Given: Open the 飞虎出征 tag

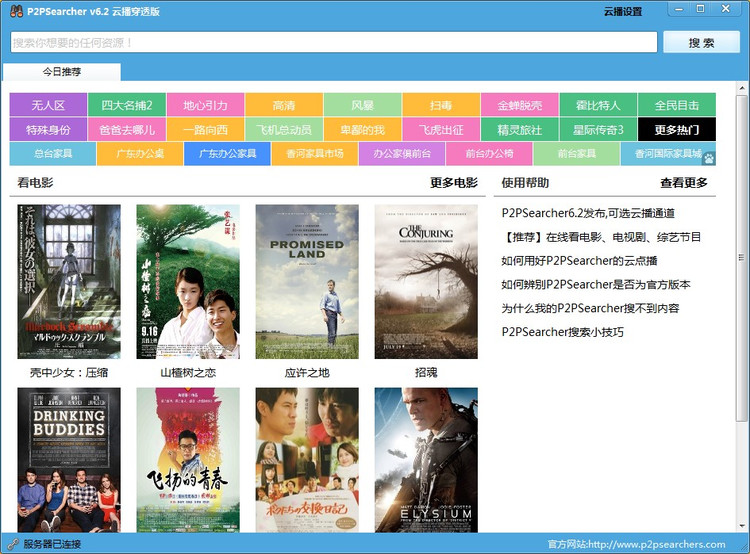Looking at the screenshot, I should 441,129.
